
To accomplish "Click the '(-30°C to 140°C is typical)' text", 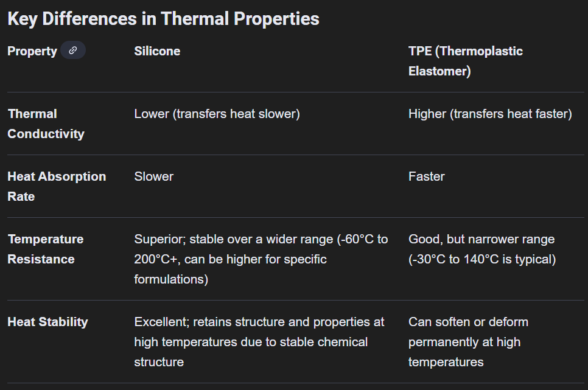I will (482, 259).
